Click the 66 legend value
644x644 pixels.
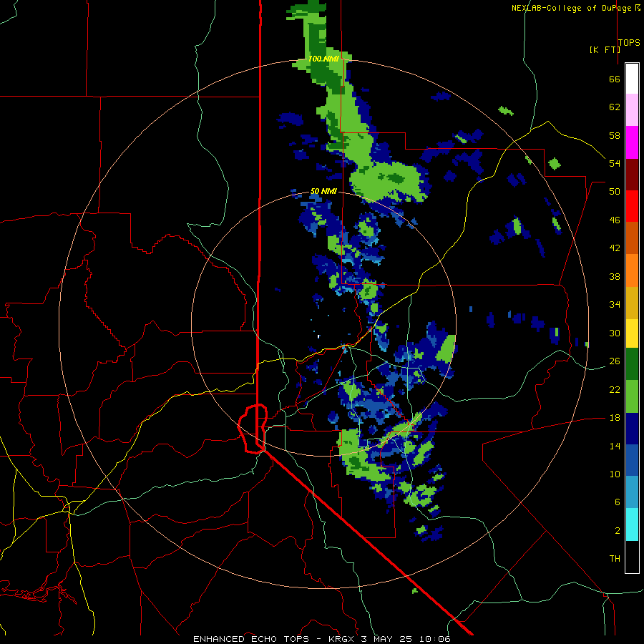point(615,79)
